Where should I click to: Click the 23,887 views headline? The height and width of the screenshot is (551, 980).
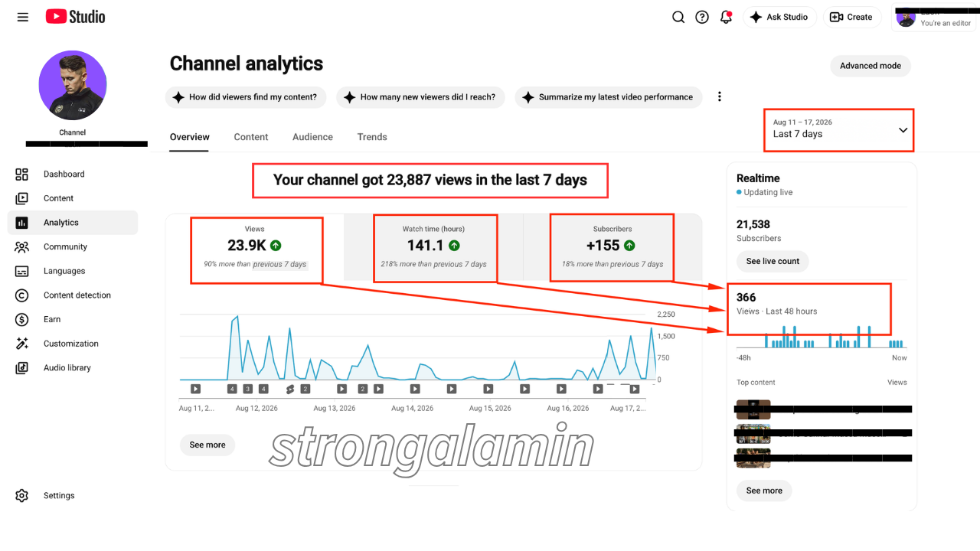point(430,181)
